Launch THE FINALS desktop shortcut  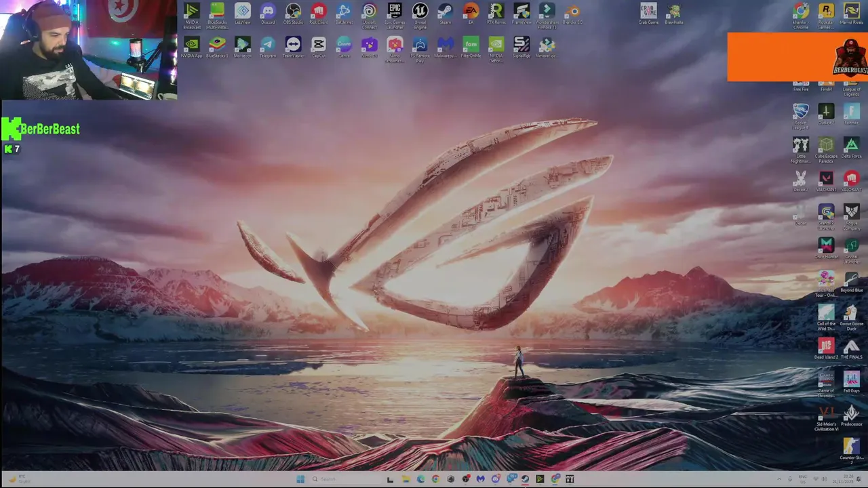pos(852,349)
